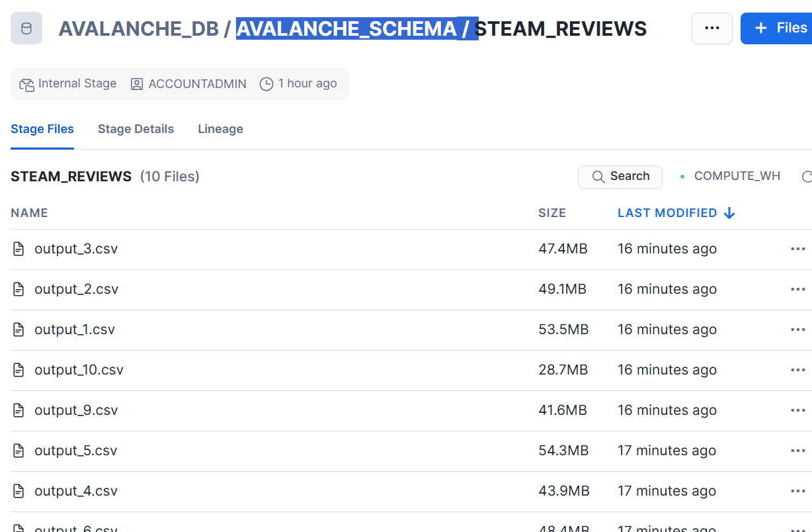Sort files by the Size column
The width and height of the screenshot is (812, 532).
[552, 213]
